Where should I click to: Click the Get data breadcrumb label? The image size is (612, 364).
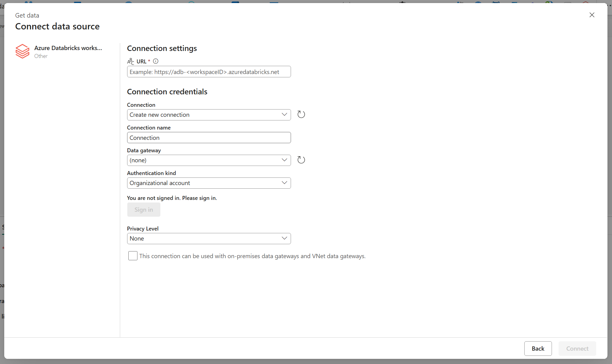(27, 15)
